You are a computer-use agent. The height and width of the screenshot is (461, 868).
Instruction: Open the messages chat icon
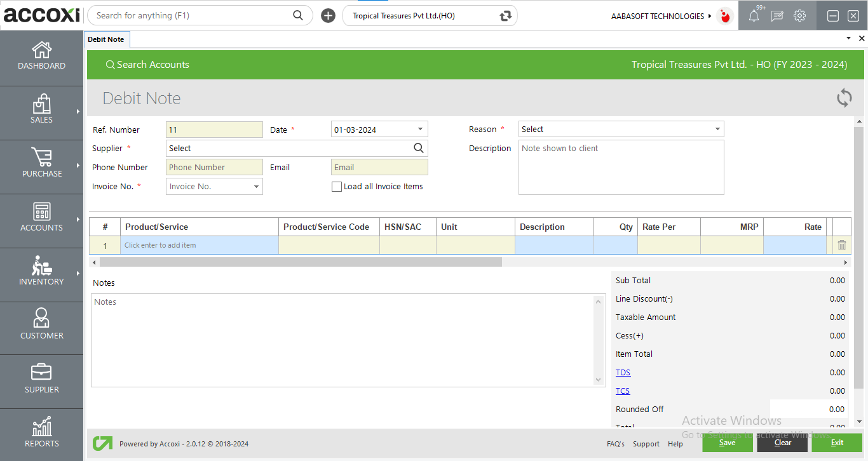tap(776, 17)
